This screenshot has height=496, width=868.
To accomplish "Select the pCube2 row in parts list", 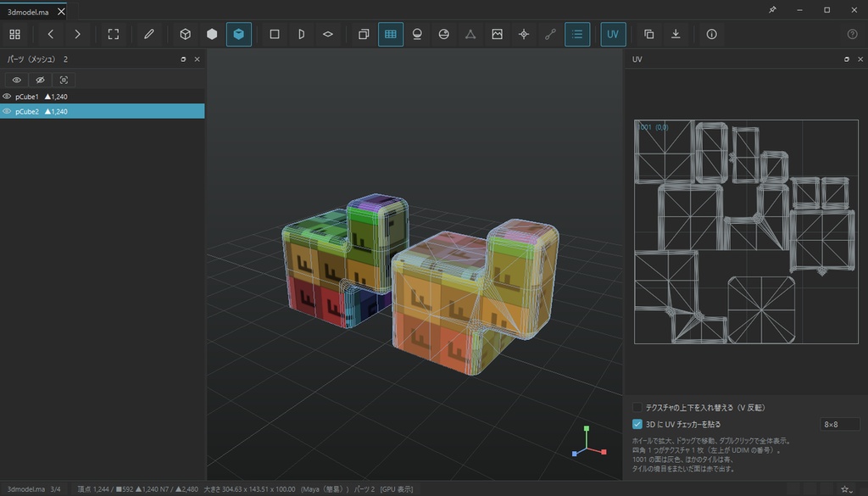I will tap(103, 111).
